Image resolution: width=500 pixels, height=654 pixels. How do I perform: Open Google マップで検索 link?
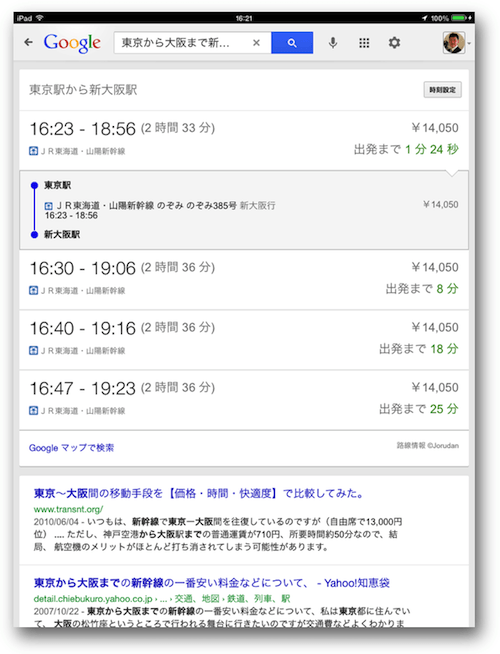[71, 448]
